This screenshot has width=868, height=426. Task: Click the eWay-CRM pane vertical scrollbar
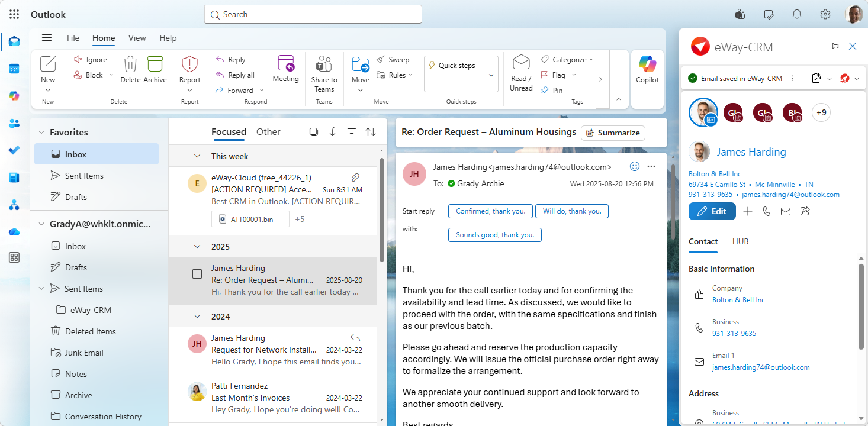point(861,306)
